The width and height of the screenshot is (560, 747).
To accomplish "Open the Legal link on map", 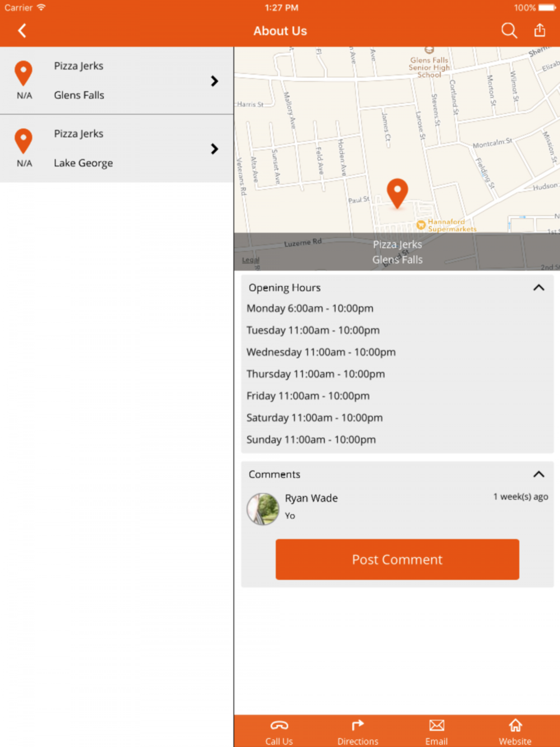I will (x=251, y=260).
